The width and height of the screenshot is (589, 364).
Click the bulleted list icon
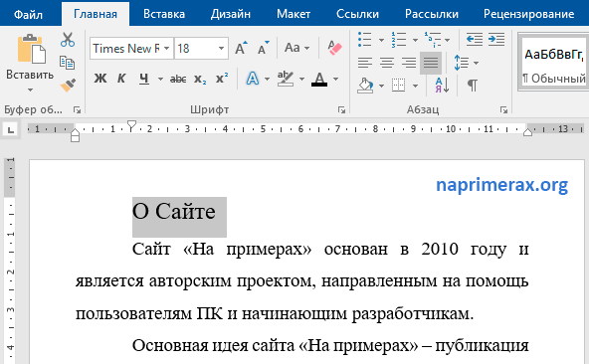(x=365, y=40)
